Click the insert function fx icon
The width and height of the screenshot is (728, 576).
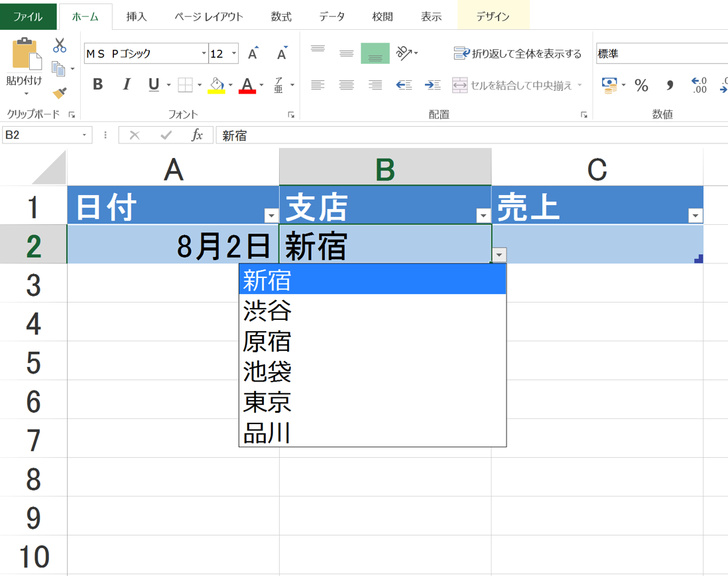point(198,135)
